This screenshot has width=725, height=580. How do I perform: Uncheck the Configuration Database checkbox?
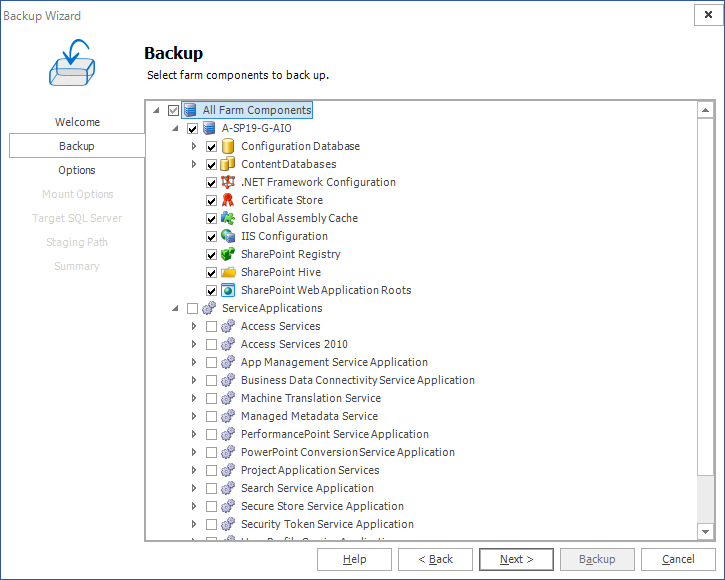pos(211,147)
